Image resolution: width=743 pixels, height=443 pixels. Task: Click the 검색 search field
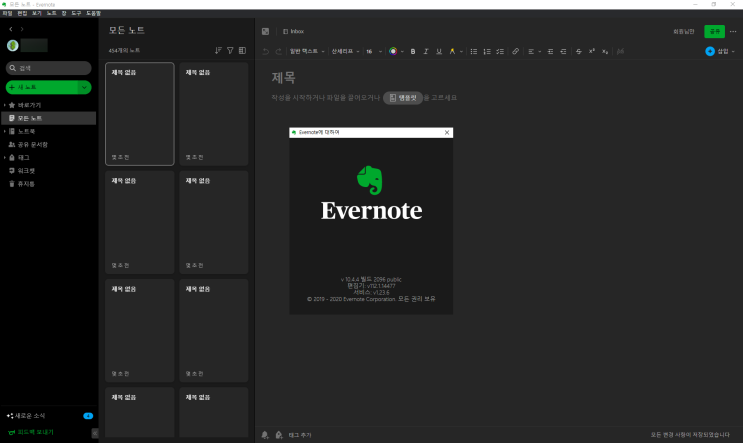(48, 68)
